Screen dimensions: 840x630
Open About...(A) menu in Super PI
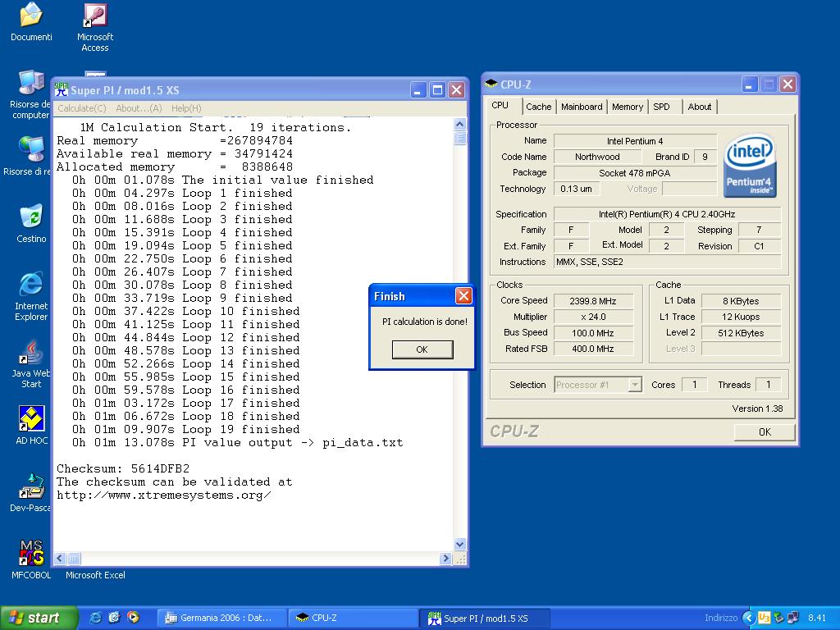tap(139, 108)
